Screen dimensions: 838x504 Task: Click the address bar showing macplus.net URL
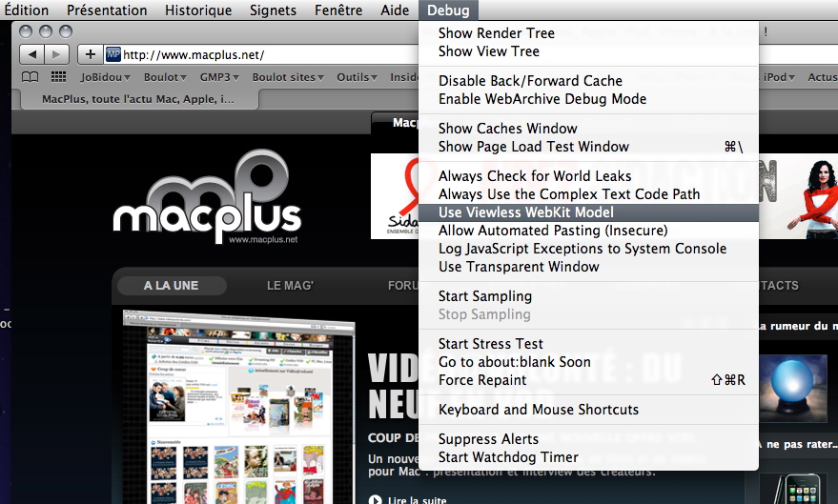click(x=262, y=54)
